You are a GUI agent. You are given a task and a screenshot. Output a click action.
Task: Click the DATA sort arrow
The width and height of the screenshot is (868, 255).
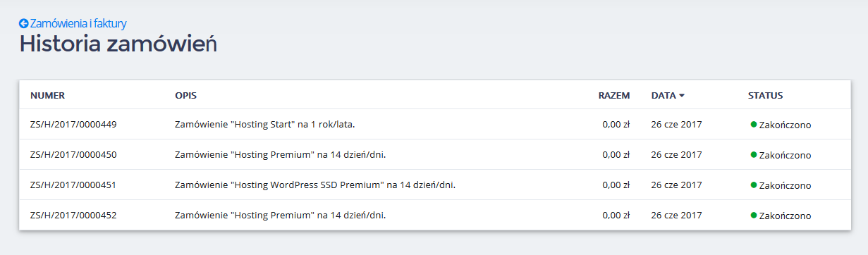click(682, 95)
